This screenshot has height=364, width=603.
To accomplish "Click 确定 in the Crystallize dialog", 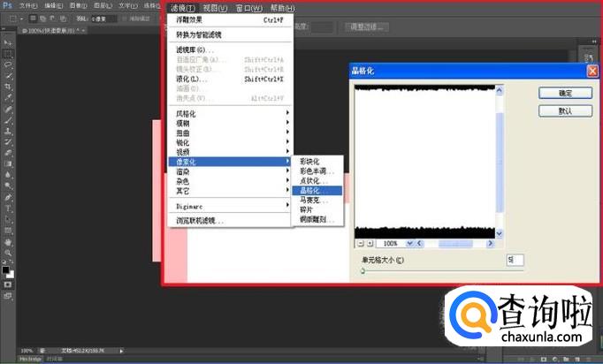I will 565,93.
